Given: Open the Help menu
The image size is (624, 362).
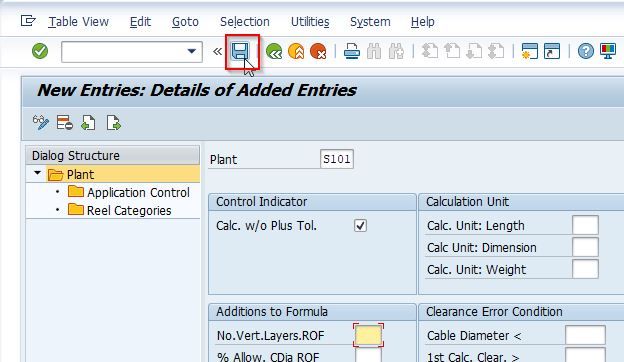Looking at the screenshot, I should [423, 21].
